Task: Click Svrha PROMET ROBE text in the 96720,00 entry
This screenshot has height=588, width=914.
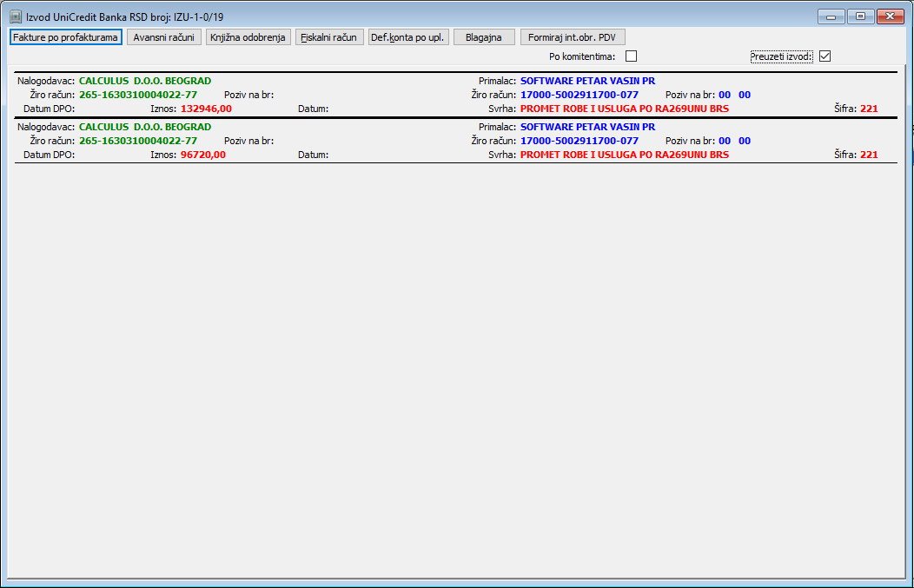Action: point(625,155)
